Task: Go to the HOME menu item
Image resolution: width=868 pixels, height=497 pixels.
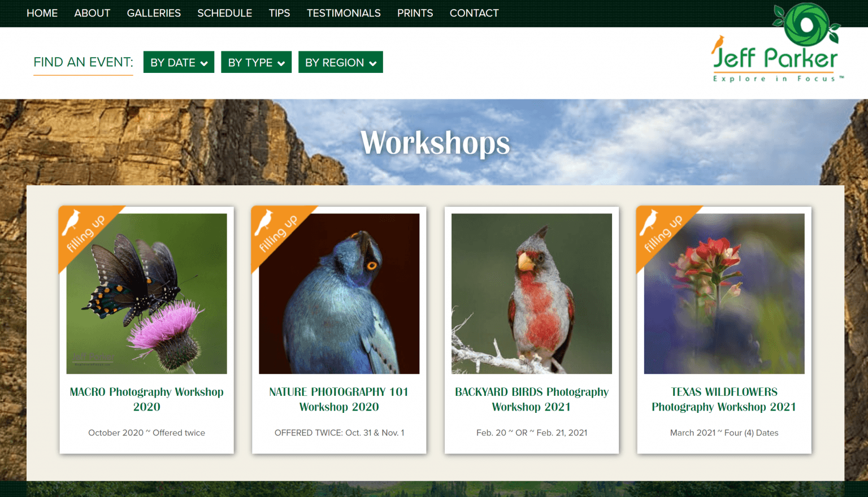Action: [42, 13]
